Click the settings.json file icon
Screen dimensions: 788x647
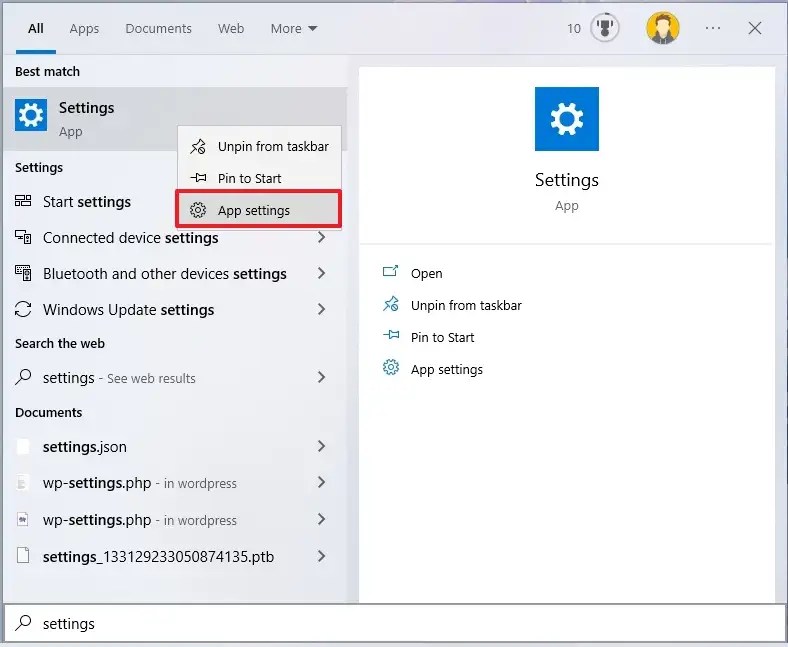pyautogui.click(x=23, y=446)
